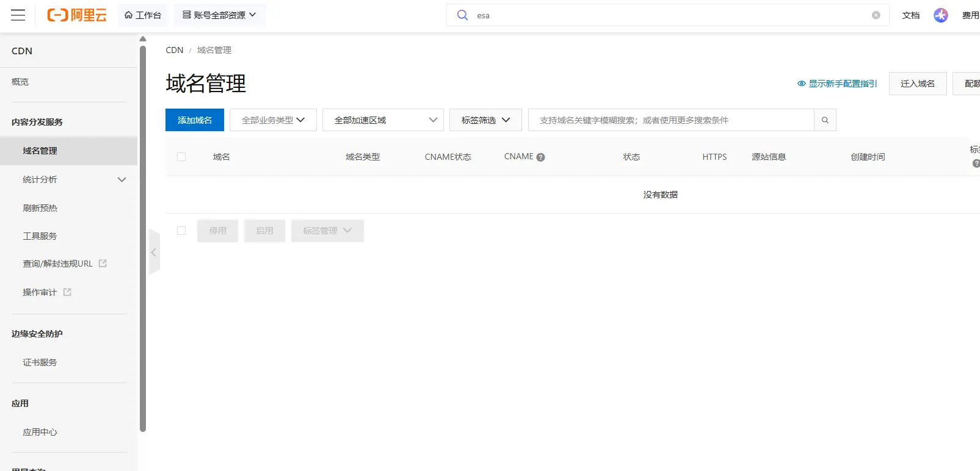The height and width of the screenshot is (471, 980).
Task: Click the 添加域名 button
Action: tap(195, 120)
